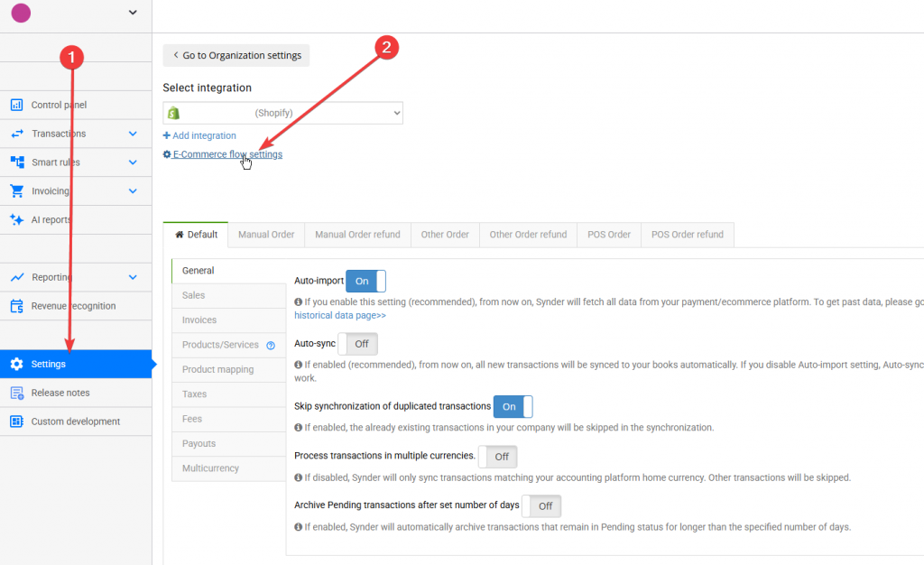
Task: Open Release notes icon
Action: coord(16,393)
